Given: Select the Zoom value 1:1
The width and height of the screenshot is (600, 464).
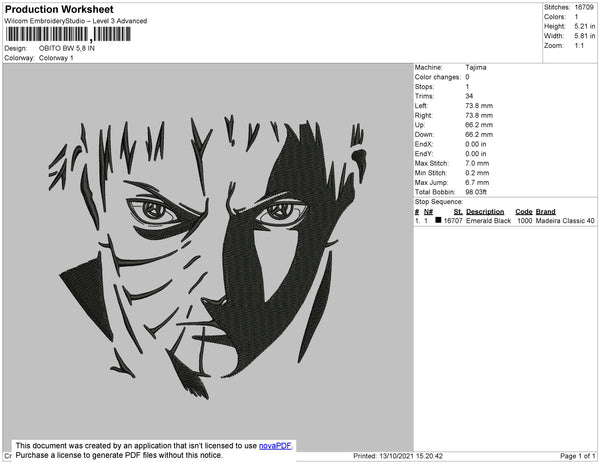Looking at the screenshot, I should 579,46.
